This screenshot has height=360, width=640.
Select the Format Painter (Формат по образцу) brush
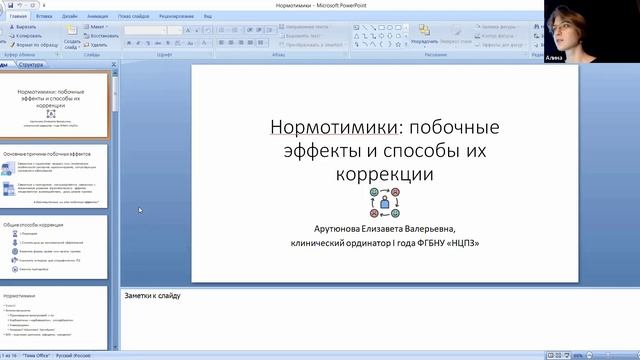tap(34, 45)
